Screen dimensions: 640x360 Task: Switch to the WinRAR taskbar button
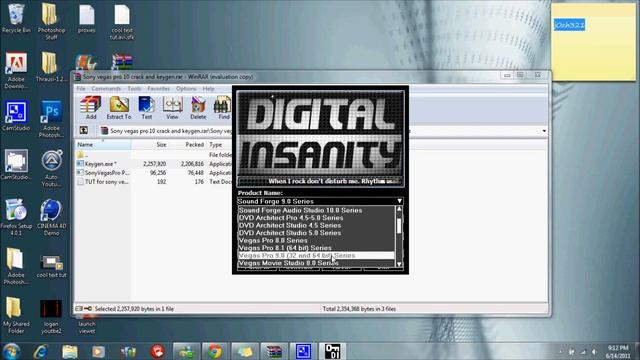[274, 351]
